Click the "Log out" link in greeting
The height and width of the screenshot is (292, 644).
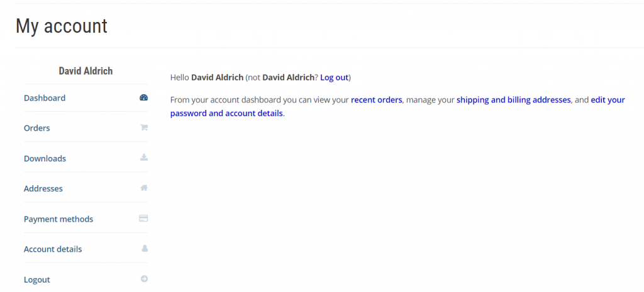pyautogui.click(x=334, y=77)
